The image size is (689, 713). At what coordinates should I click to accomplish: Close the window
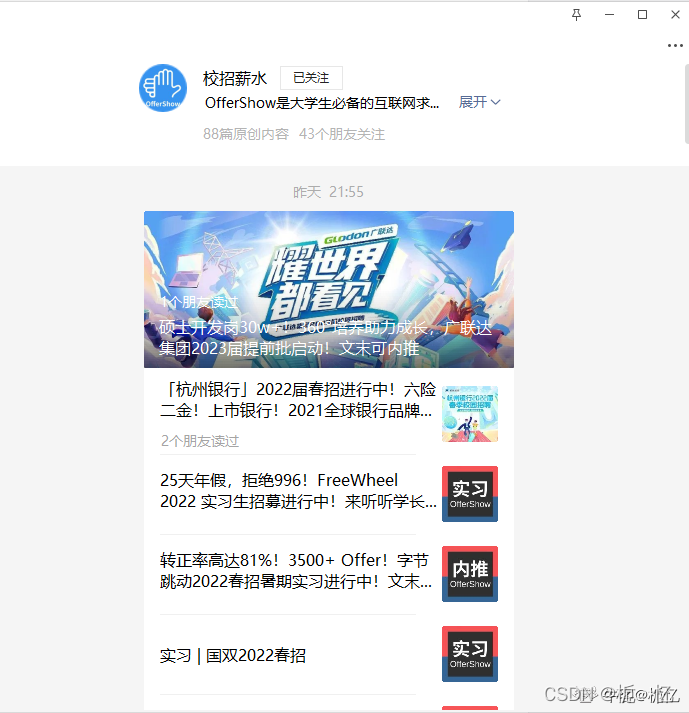pyautogui.click(x=675, y=15)
